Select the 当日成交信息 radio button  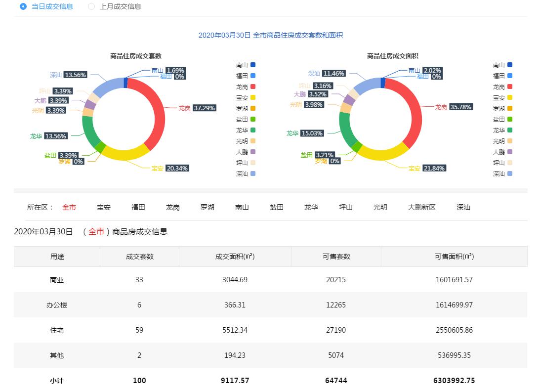click(x=23, y=6)
